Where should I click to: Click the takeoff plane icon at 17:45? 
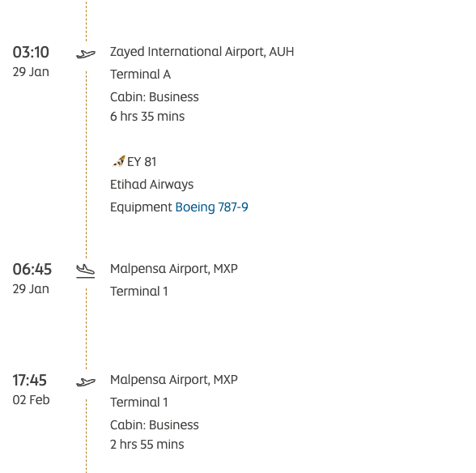pyautogui.click(x=86, y=382)
